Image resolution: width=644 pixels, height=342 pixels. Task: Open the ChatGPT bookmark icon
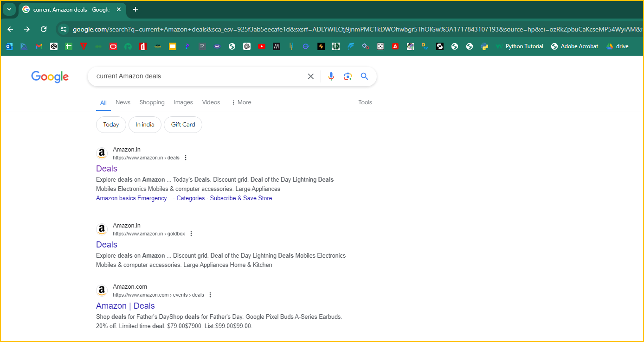click(x=247, y=46)
